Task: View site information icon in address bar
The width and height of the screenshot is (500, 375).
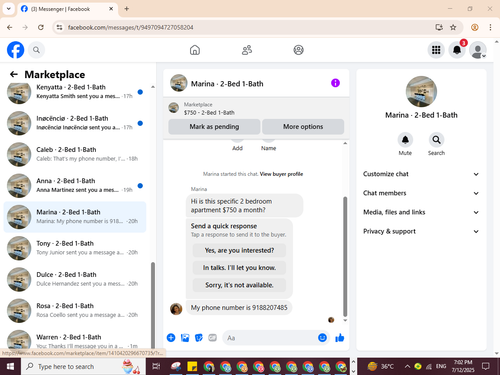Action: 59,27
